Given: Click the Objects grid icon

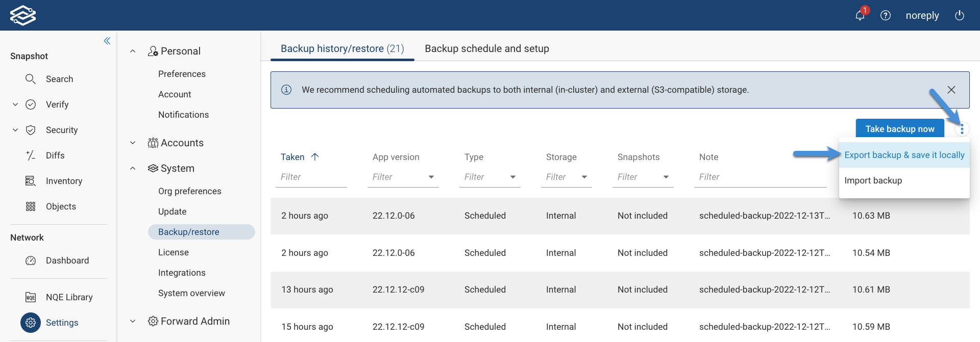Looking at the screenshot, I should (x=31, y=206).
